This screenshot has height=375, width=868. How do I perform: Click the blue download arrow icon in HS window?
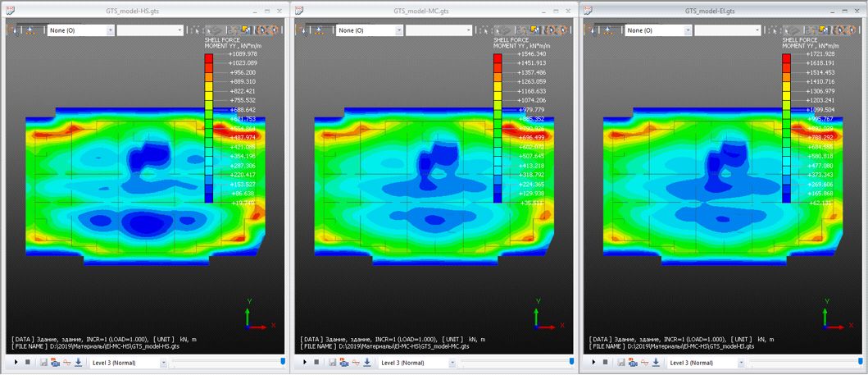pos(78,362)
